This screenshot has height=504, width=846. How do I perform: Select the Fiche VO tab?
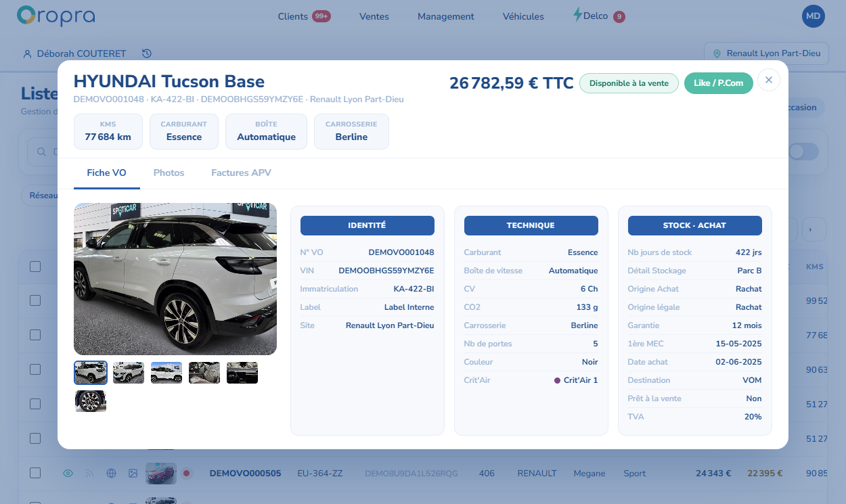click(x=106, y=173)
